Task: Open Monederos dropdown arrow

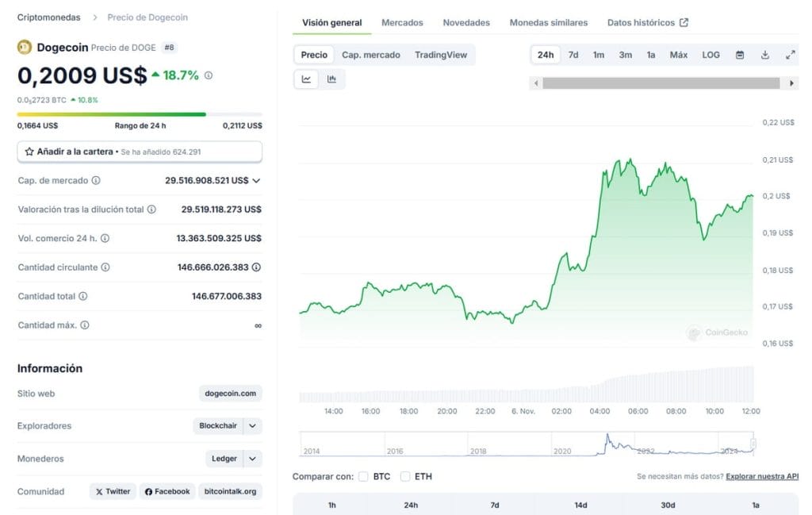Action: [252, 459]
